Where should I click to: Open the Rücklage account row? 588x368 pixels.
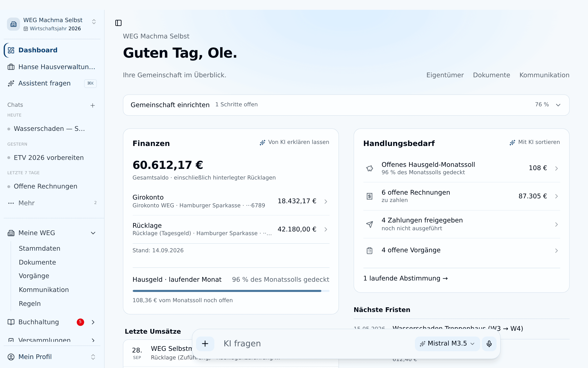231,229
